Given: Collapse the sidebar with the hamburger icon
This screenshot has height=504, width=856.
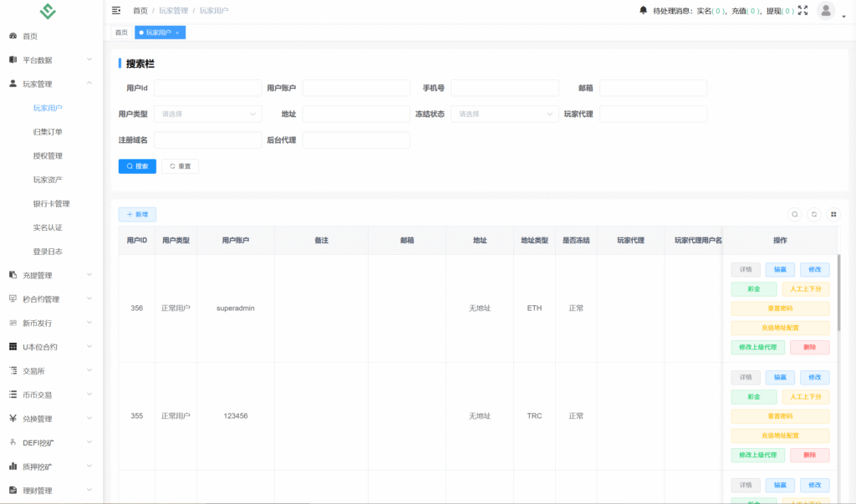Looking at the screenshot, I should pyautogui.click(x=116, y=11).
